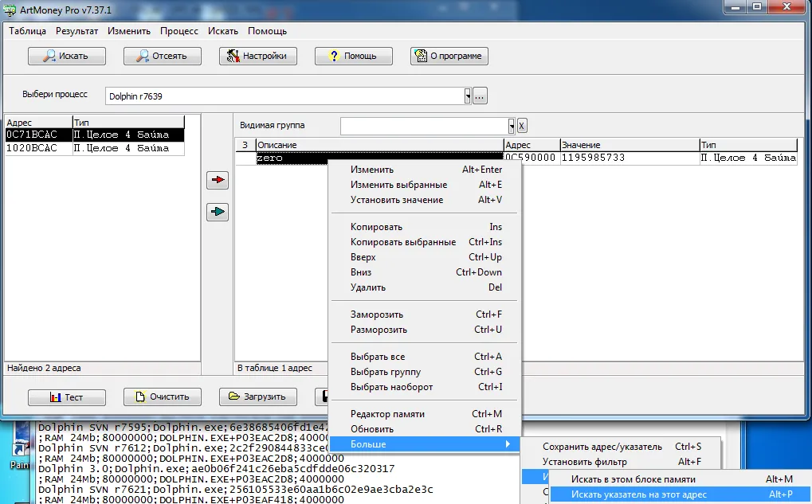Expand the Больше submenu entry

coord(425,443)
